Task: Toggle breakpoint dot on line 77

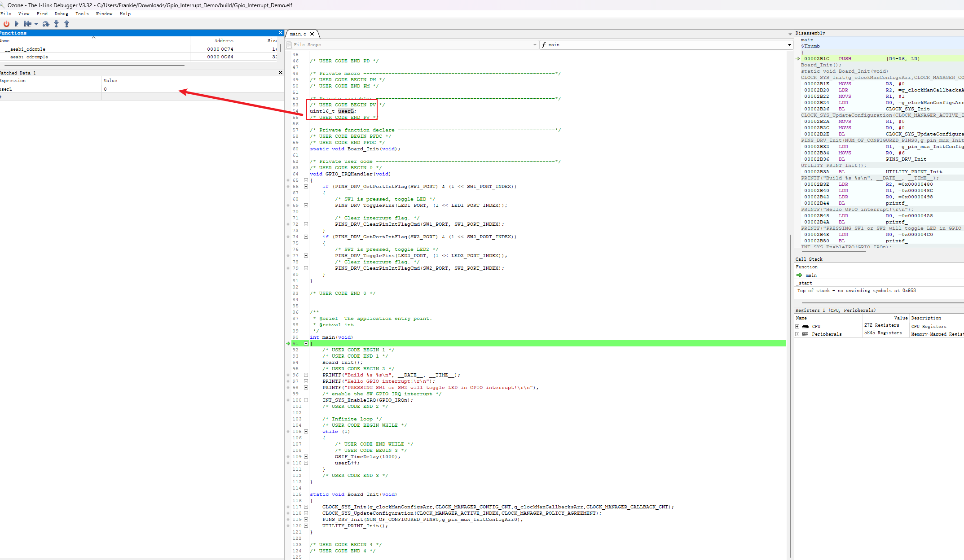Action: tap(288, 256)
